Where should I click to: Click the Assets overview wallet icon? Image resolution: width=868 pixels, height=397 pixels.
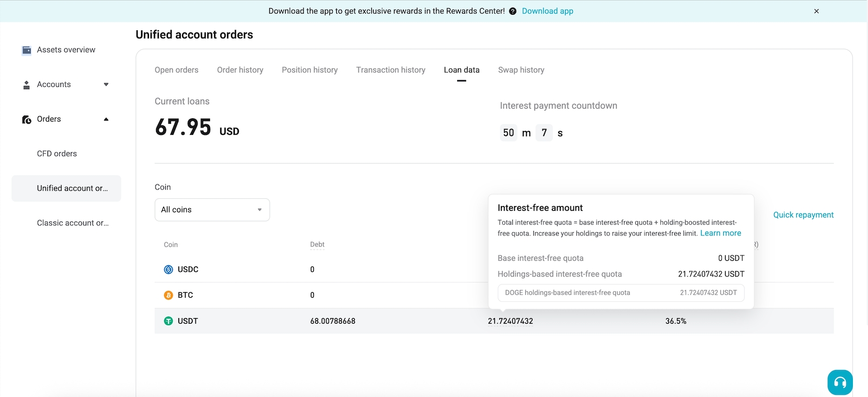[26, 50]
